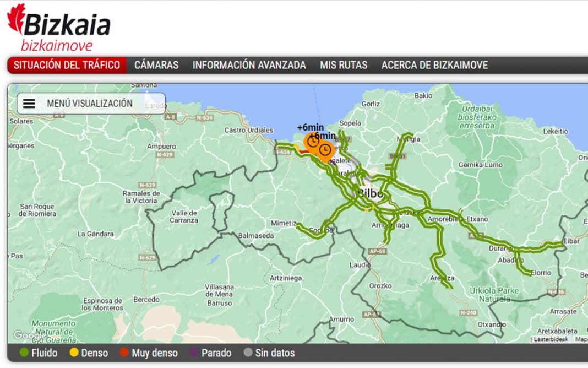Click the Gorliz map label
This screenshot has height=368, width=588.
tap(371, 104)
